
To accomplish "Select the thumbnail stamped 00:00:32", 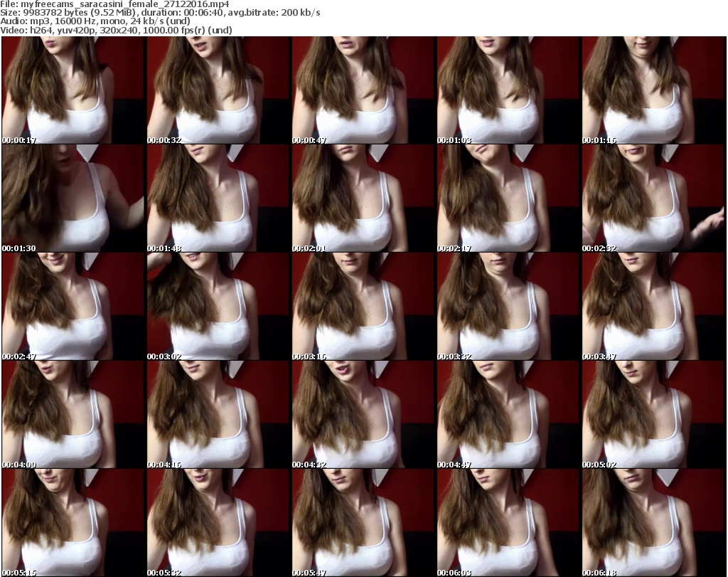I will (218, 90).
